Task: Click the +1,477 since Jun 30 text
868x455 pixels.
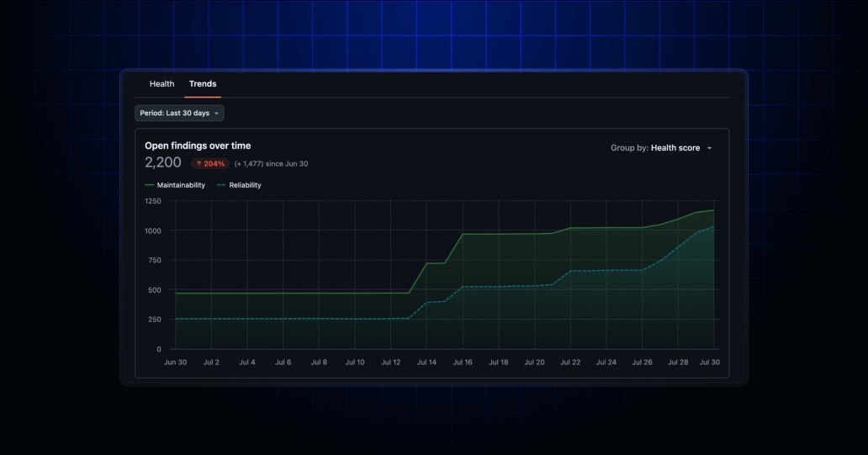Action: pos(271,164)
